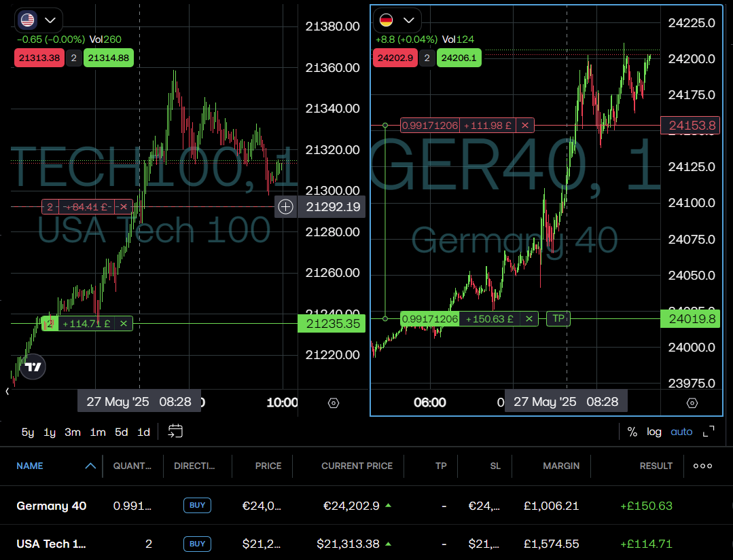Screen dimensions: 733x560
Task: Sort positions by the NAME column
Action: tap(30, 466)
